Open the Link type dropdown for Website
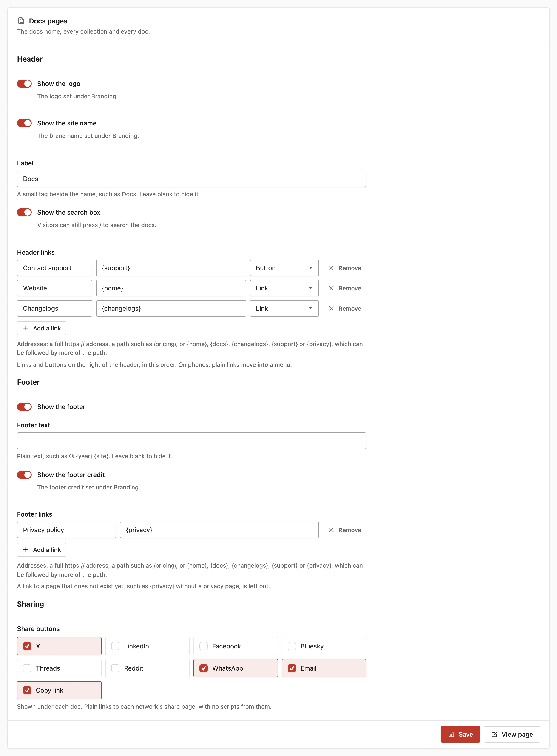 (284, 288)
